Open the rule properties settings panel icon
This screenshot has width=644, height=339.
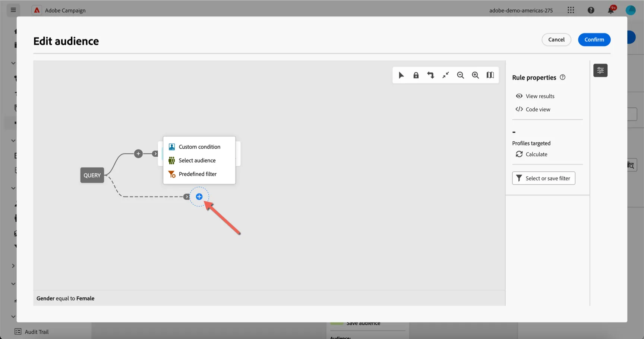(600, 70)
